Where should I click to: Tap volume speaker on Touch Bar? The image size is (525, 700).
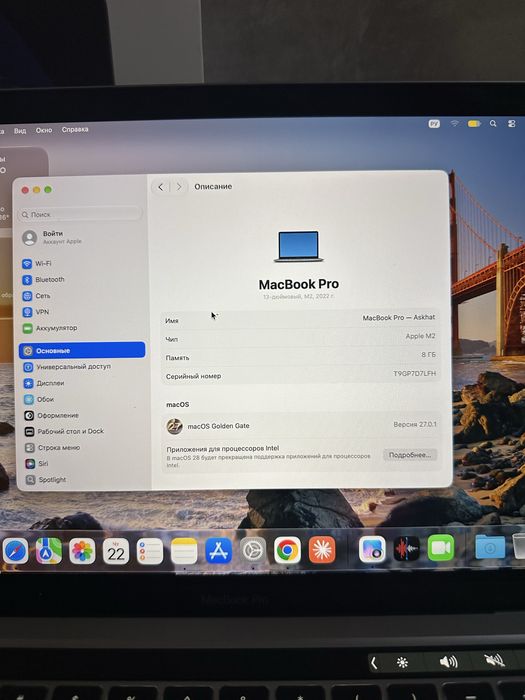(449, 661)
